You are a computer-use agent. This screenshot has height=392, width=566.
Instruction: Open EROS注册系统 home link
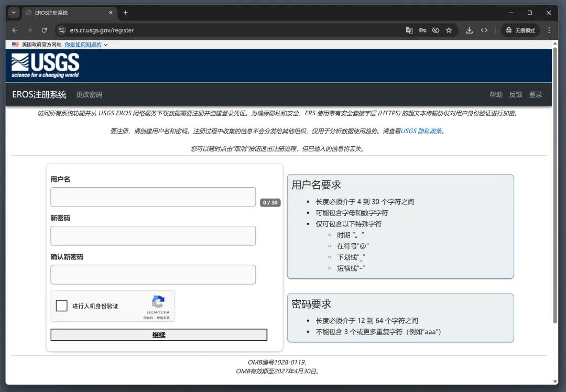tap(39, 94)
